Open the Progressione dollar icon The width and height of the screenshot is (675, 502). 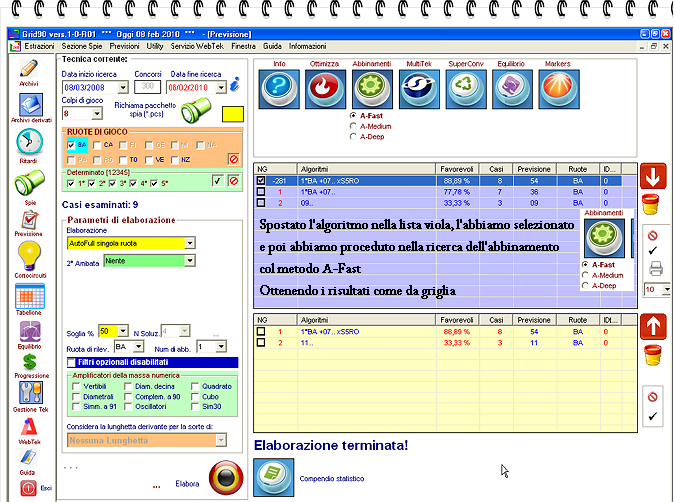point(30,362)
